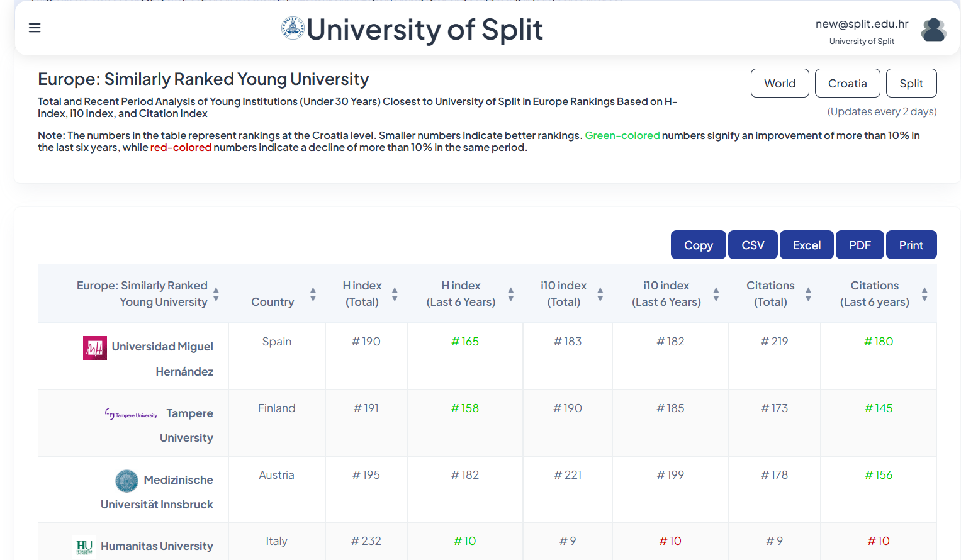This screenshot has width=961, height=560.
Task: Open the Tampere University name link
Action: point(187,425)
